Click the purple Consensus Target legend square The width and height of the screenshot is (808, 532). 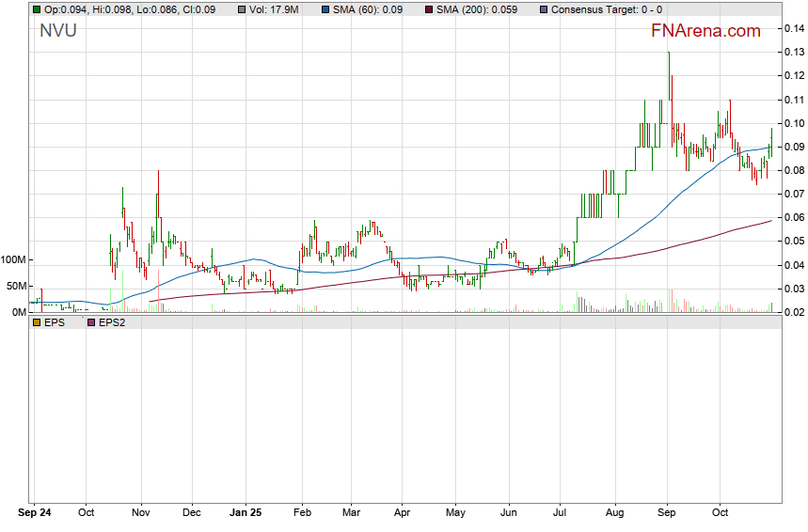coord(545,9)
